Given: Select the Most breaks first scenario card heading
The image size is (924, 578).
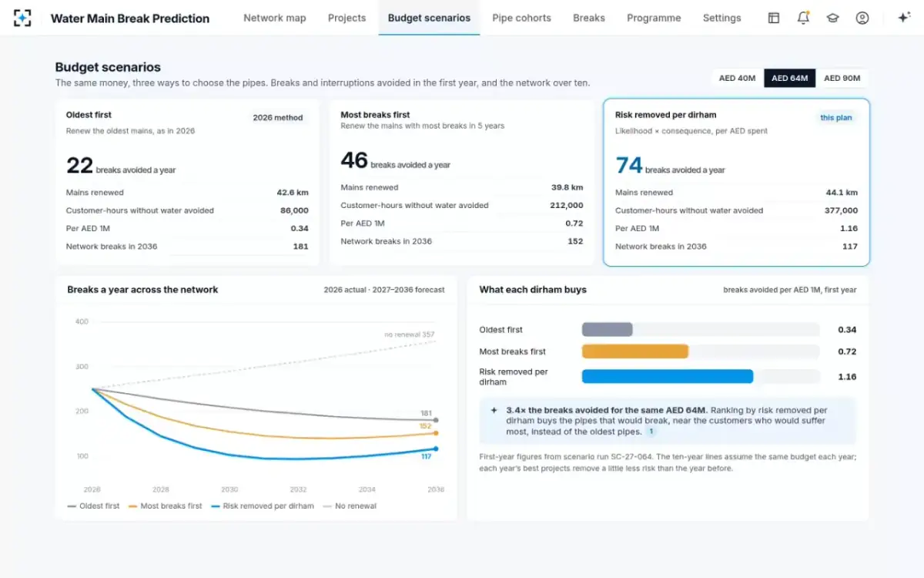Looking at the screenshot, I should click(376, 115).
